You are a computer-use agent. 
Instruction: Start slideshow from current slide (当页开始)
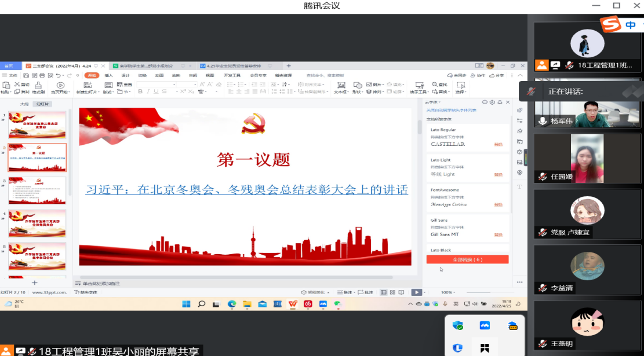pos(60,85)
